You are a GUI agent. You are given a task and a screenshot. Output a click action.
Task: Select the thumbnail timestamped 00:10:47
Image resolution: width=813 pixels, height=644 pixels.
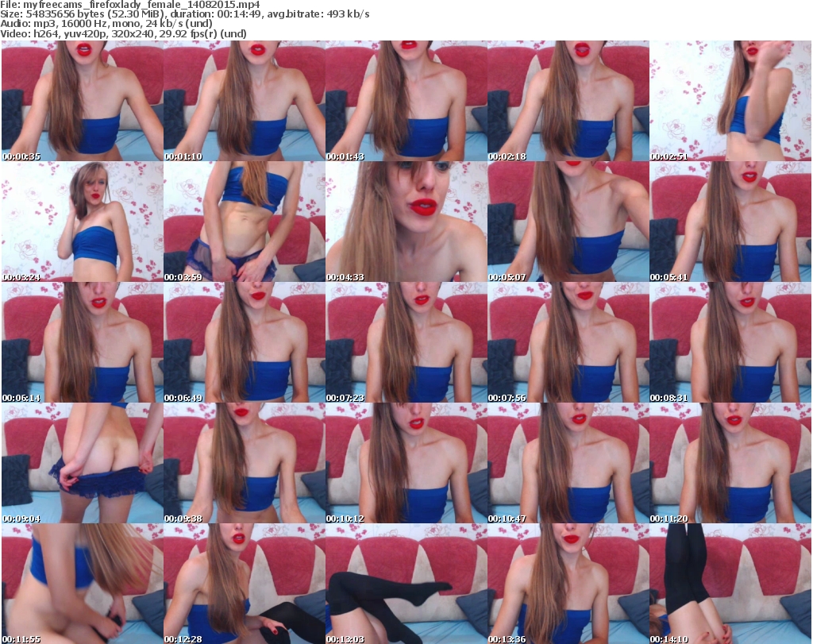(x=568, y=463)
